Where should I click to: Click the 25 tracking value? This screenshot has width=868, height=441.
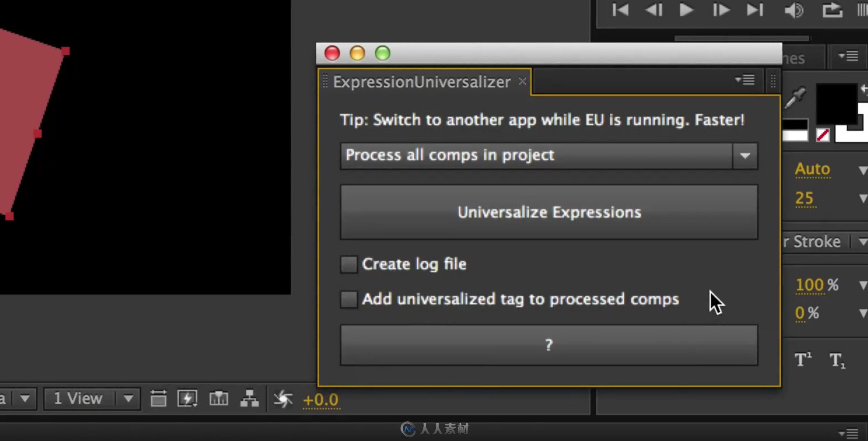tap(804, 198)
